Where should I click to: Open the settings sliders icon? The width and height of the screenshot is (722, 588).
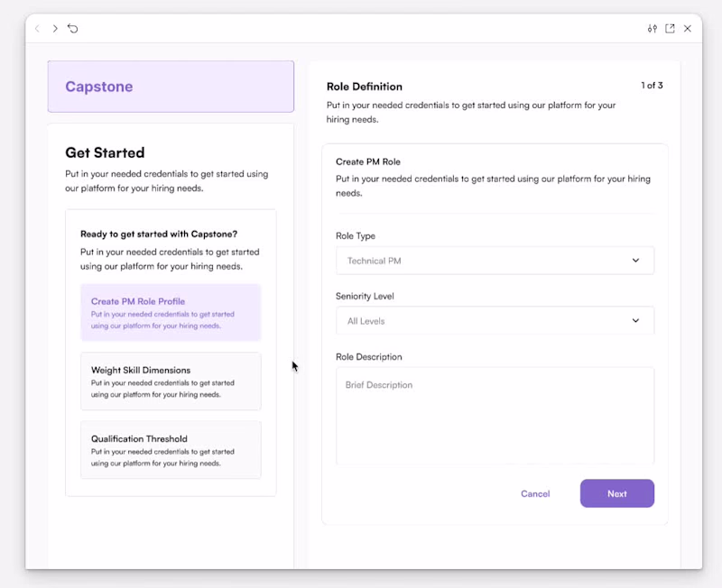coord(652,29)
